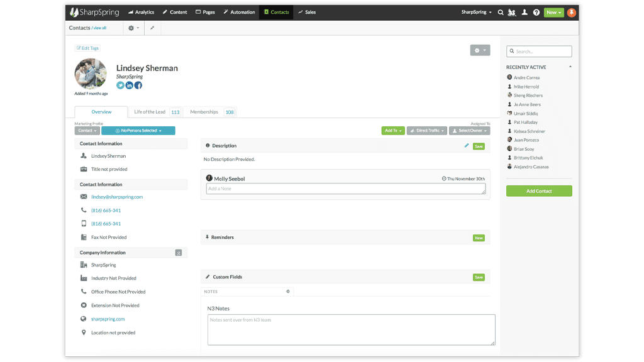Open the Pages menu

[x=206, y=13]
